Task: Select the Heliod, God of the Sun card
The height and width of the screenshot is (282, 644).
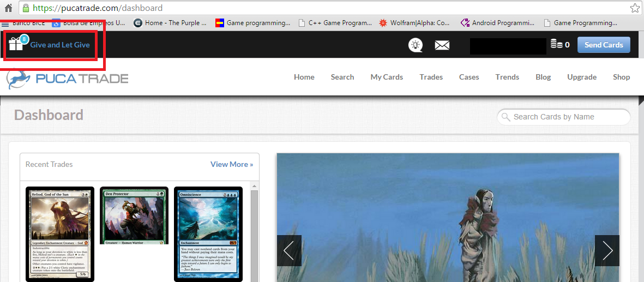Action: pyautogui.click(x=60, y=235)
